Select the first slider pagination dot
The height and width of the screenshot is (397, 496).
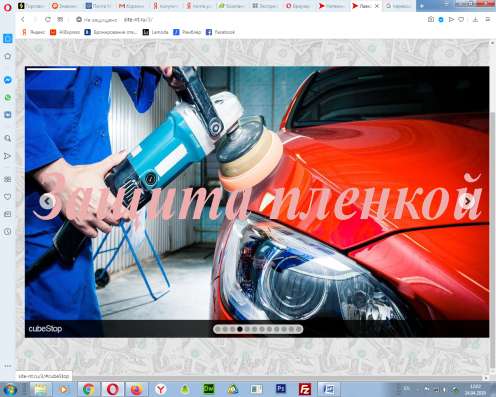click(x=218, y=329)
